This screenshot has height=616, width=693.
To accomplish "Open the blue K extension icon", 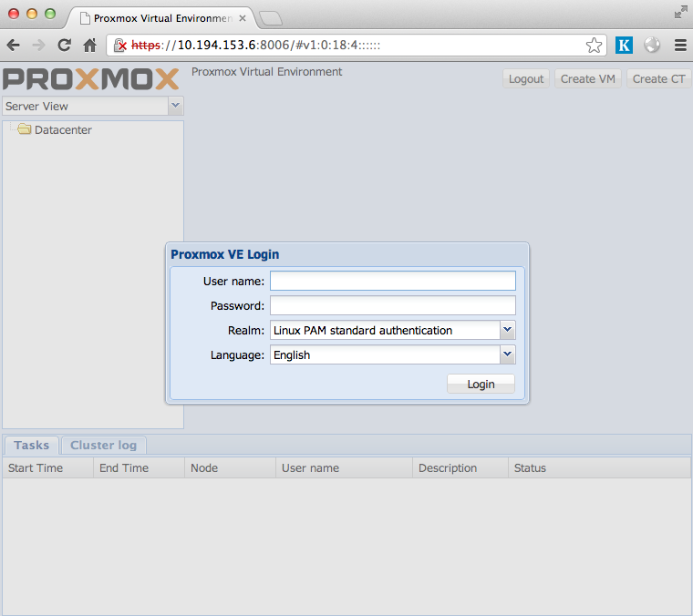I will point(624,45).
